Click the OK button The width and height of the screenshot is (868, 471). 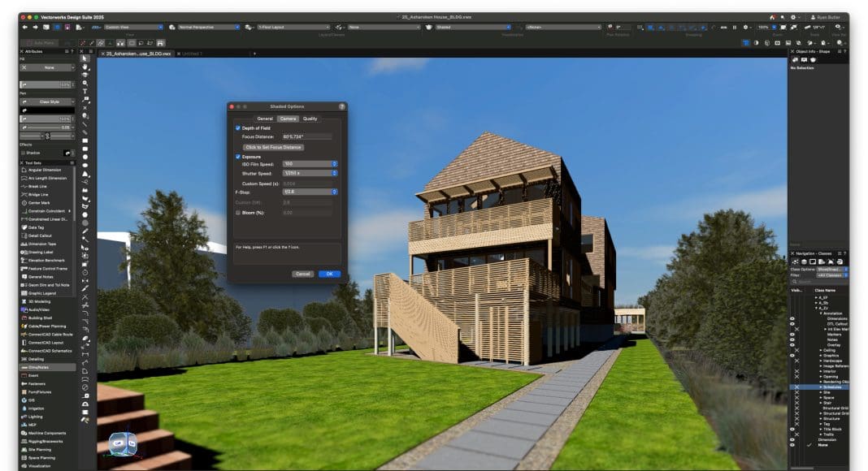click(329, 274)
